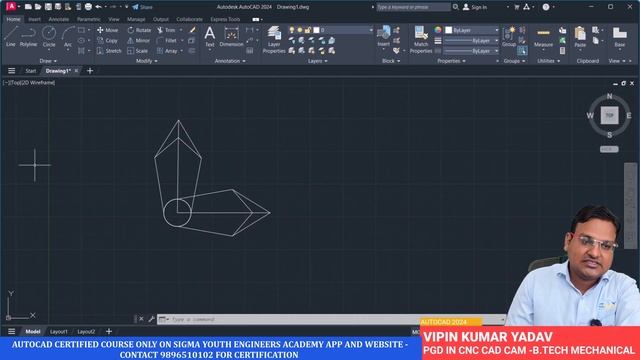Viewport: 640px width, 360px height.
Task: Select the Erase tool pencil icon
Action: click(192, 30)
